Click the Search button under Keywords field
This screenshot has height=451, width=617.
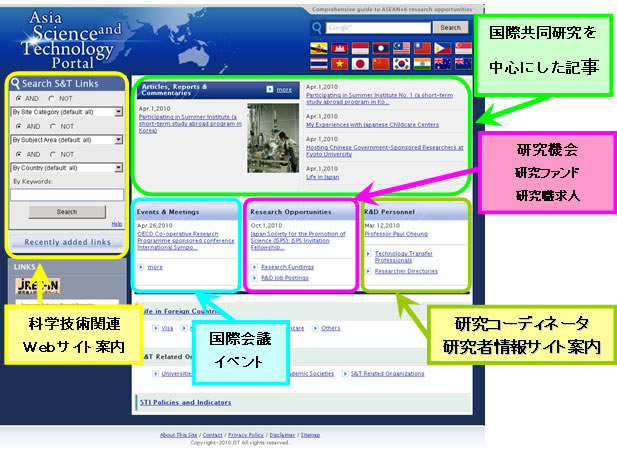[x=67, y=212]
